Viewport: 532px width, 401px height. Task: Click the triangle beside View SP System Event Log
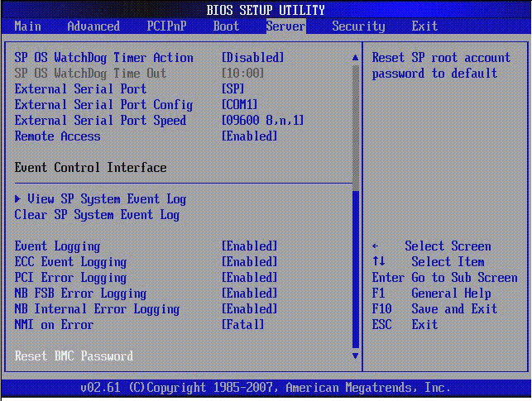tap(17, 199)
